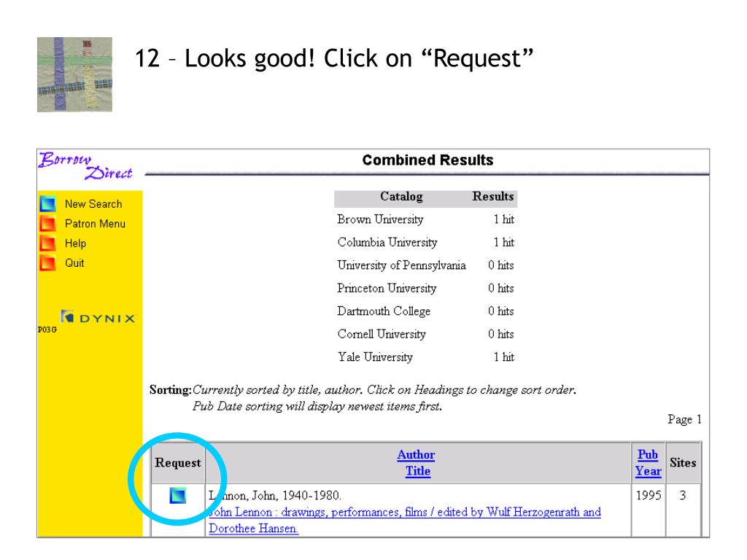
Task: Open the New Search link
Action: (93, 204)
